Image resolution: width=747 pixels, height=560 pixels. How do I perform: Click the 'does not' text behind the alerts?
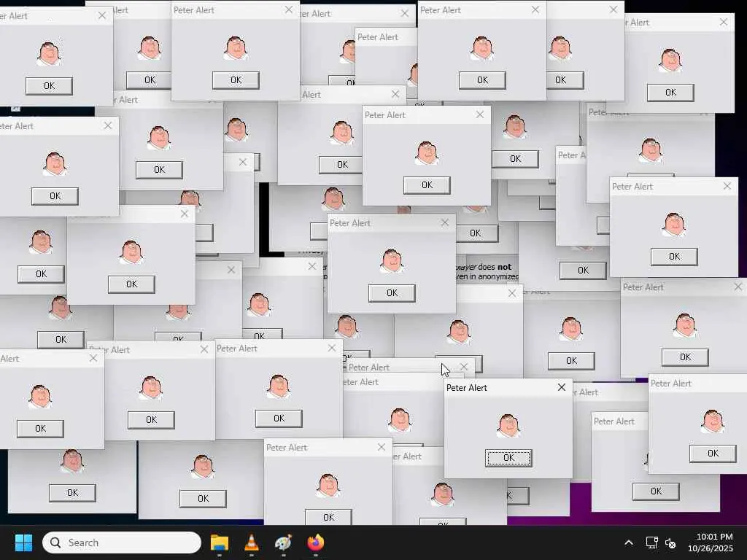pos(495,267)
